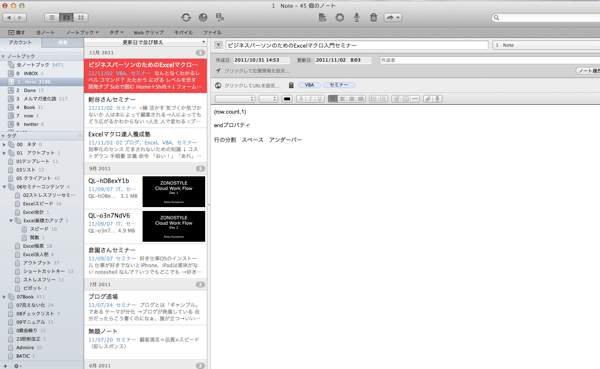Expand the '01 アウトプット' tag
Screen dimensions: 600x369
4,153
